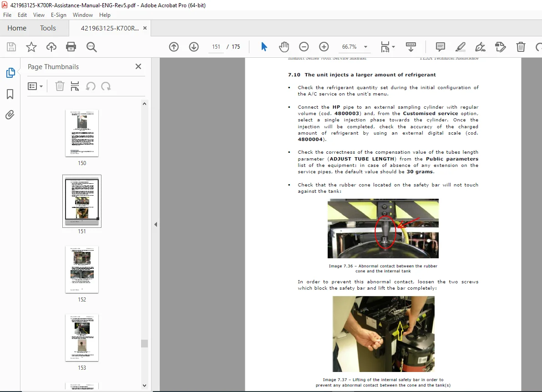The image size is (542, 392).
Task: Click the fit page scrolling mode icon
Action: point(385,47)
